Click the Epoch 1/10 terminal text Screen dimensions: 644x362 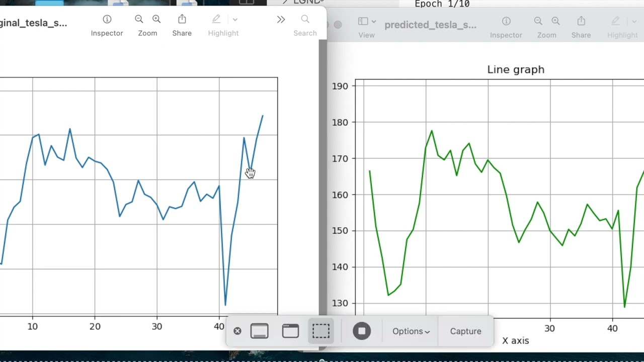(442, 4)
